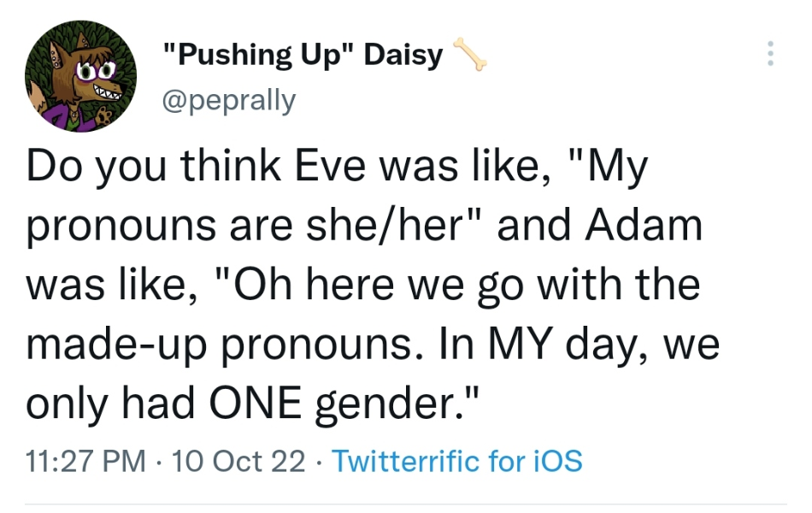Open the @peprally handle profile link

coord(228,100)
